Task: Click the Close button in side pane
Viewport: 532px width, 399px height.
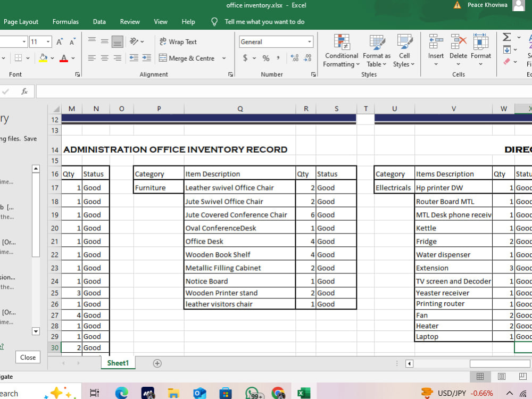Action: pyautogui.click(x=28, y=358)
